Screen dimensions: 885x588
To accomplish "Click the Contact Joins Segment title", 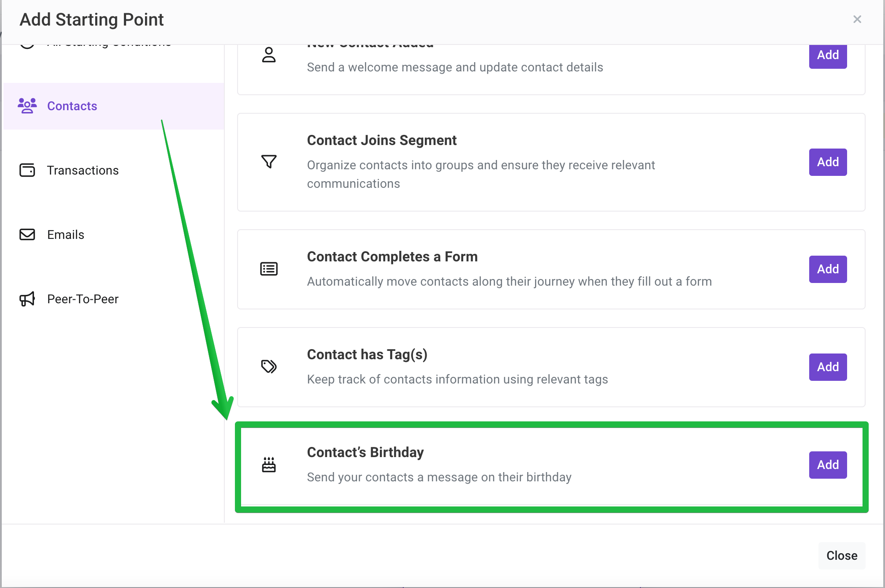I will [382, 140].
